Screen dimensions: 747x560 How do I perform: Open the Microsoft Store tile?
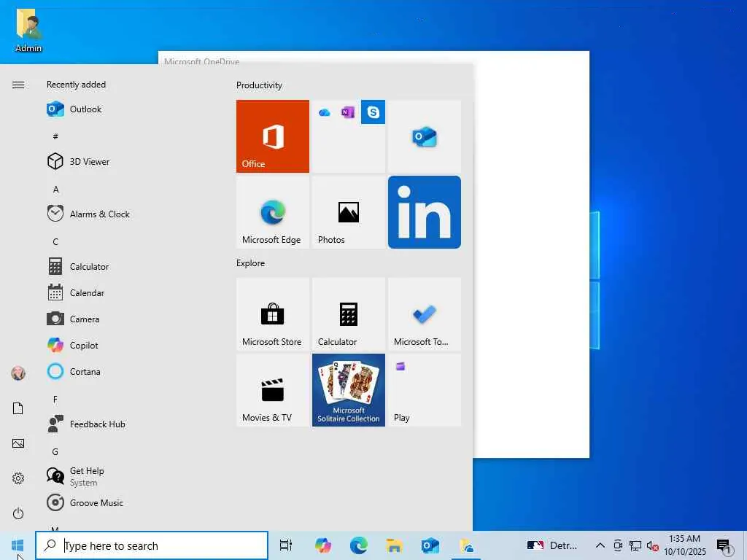[273, 314]
